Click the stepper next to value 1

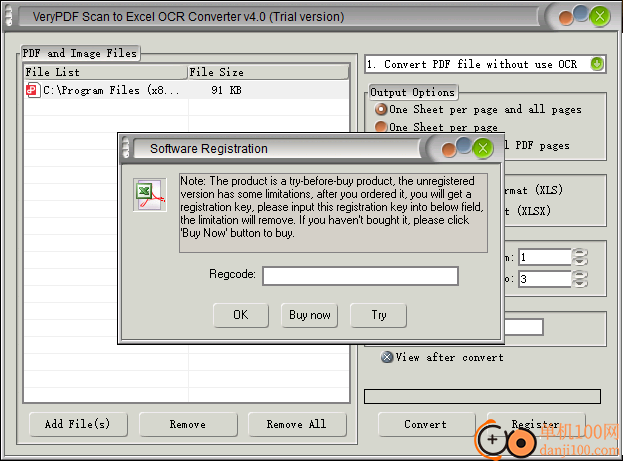(580, 257)
